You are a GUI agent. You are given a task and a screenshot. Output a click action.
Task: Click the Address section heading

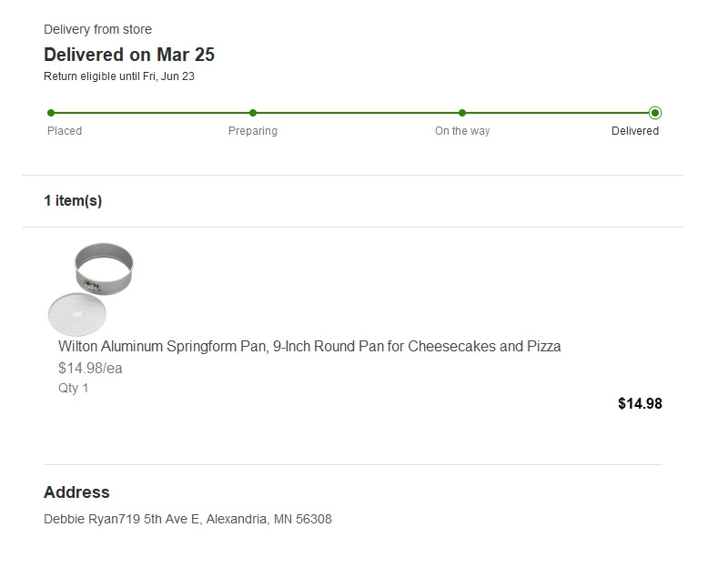[x=76, y=492]
